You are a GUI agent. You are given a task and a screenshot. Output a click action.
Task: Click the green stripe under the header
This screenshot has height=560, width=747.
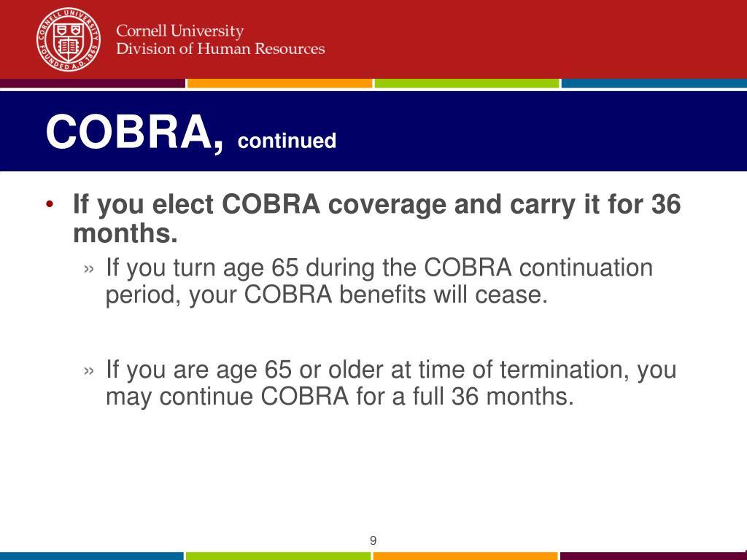467,83
